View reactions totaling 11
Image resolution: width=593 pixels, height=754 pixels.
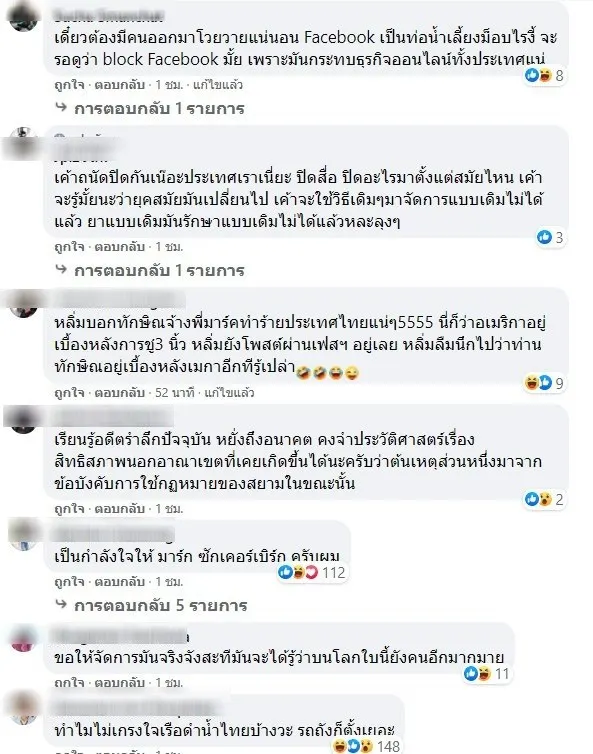coord(487,674)
